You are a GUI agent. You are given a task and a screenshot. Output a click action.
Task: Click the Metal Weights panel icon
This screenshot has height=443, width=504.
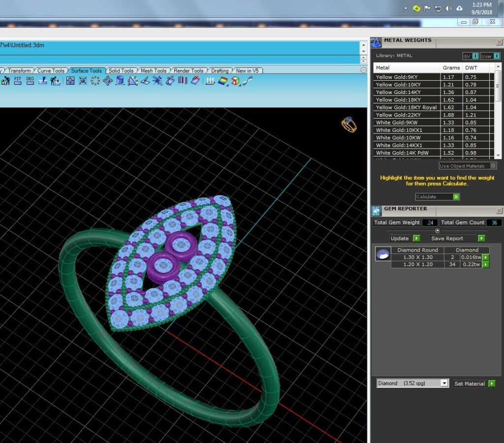[x=376, y=42]
